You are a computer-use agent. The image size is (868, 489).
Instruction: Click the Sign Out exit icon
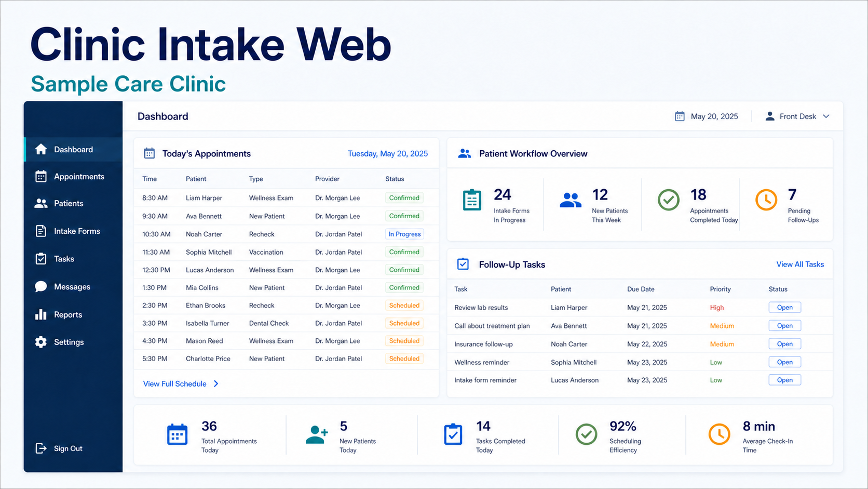click(x=41, y=448)
